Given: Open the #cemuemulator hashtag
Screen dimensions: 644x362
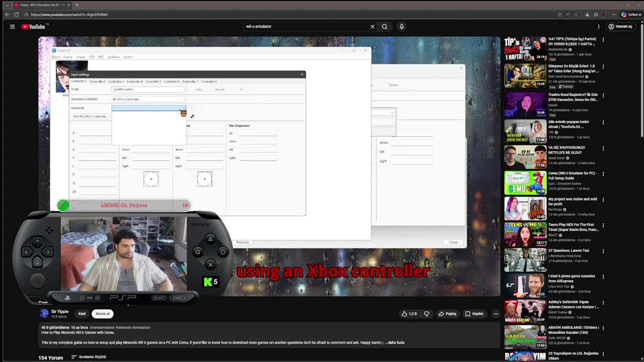Looking at the screenshot, I should pyautogui.click(x=103, y=327).
